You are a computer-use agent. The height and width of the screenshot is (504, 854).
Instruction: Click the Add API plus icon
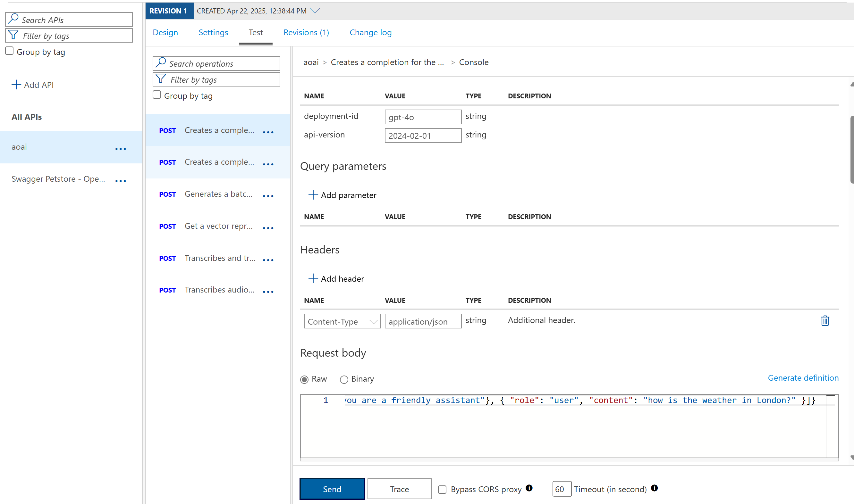point(16,85)
